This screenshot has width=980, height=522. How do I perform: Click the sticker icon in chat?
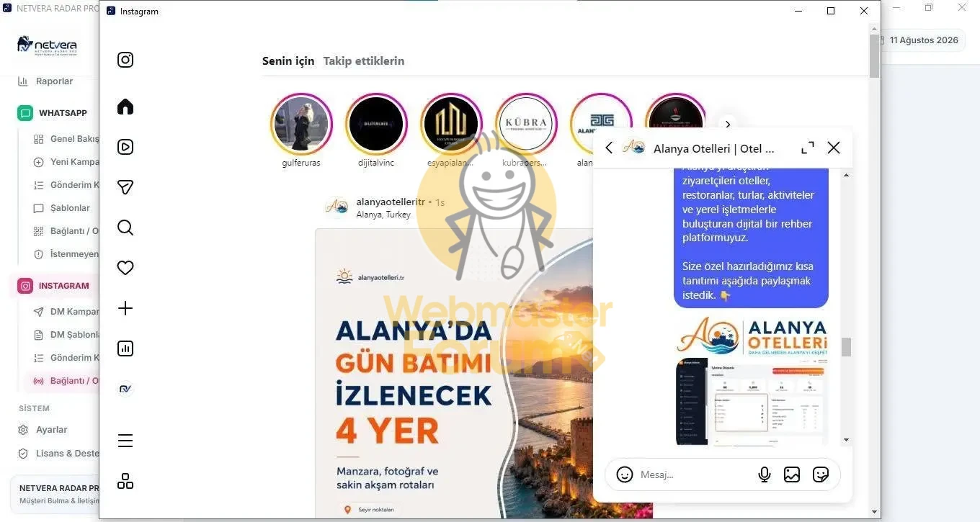point(820,474)
